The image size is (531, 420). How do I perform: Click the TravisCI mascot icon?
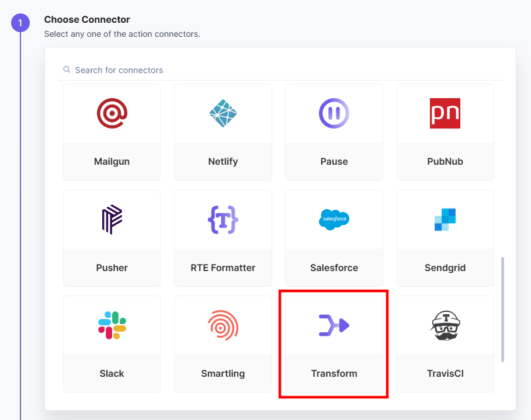point(445,325)
